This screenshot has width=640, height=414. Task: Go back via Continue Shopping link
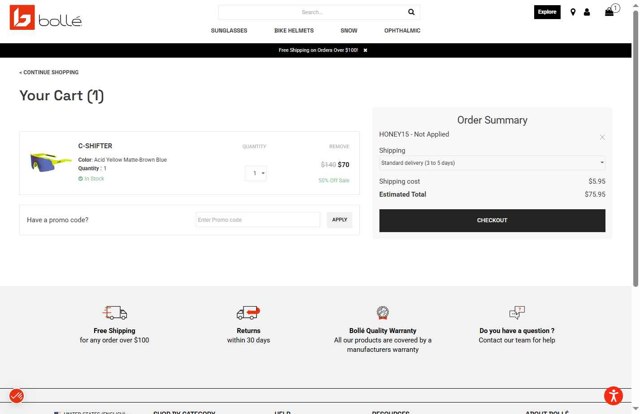point(49,72)
